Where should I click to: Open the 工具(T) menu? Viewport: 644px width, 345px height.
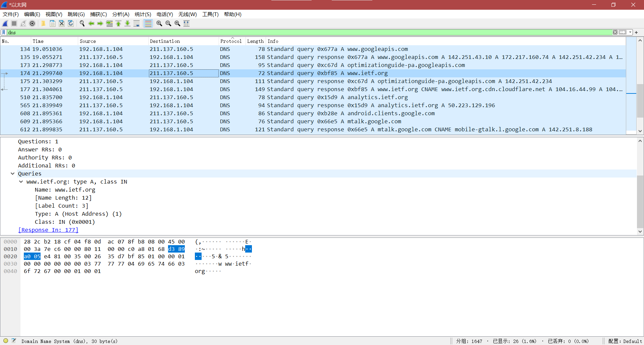[x=210, y=14]
